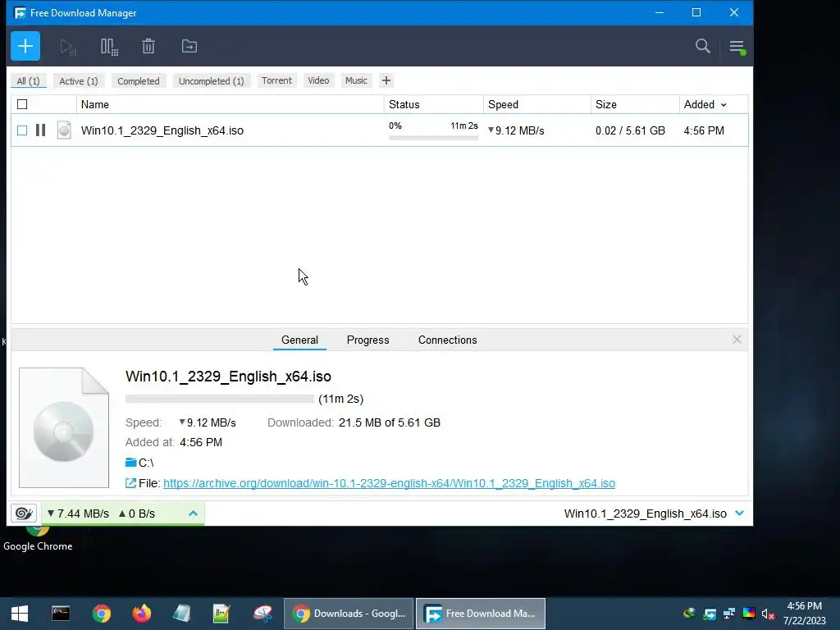Image resolution: width=840 pixels, height=630 pixels.
Task: Open the Windows Start menu
Action: (x=20, y=614)
